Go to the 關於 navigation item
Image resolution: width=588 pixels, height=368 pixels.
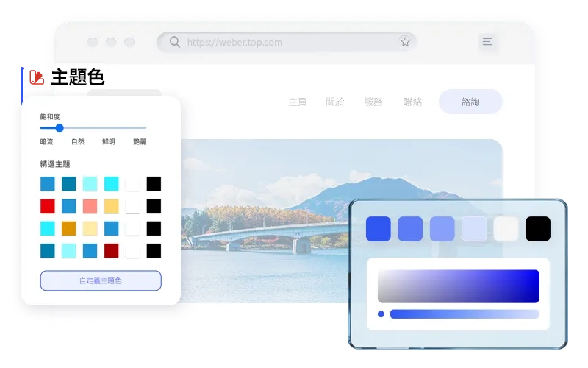[x=335, y=102]
